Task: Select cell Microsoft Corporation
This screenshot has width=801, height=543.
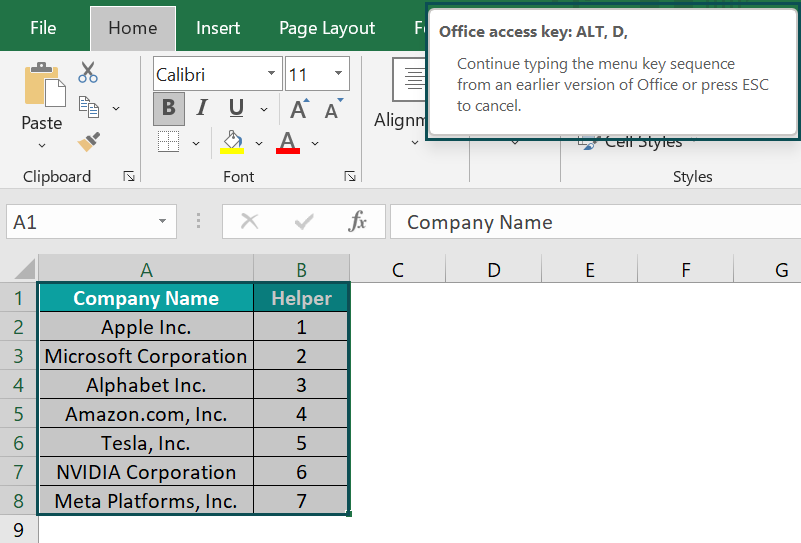Action: tap(146, 356)
